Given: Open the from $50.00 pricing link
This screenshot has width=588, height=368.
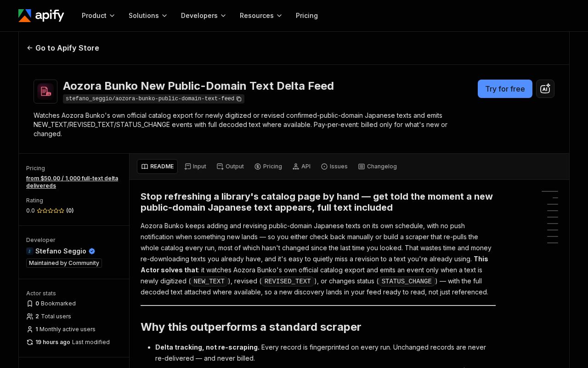Looking at the screenshot, I should tap(72, 182).
